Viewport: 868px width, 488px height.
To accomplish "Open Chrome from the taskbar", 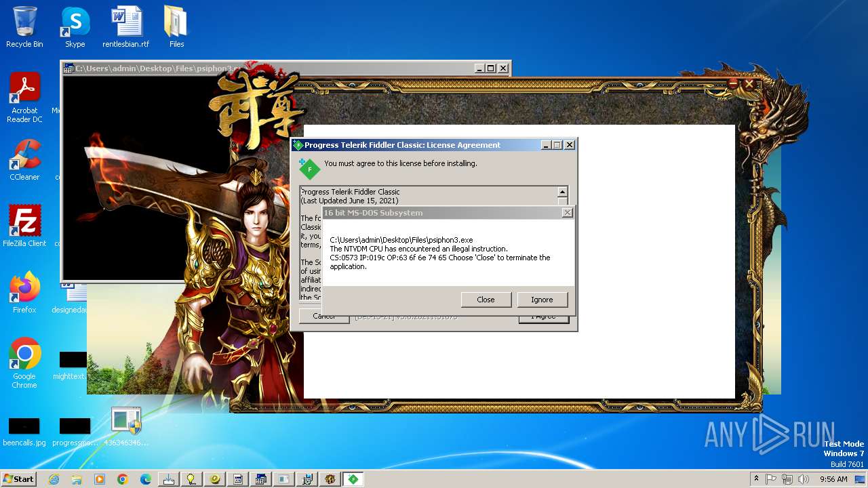I will (123, 479).
